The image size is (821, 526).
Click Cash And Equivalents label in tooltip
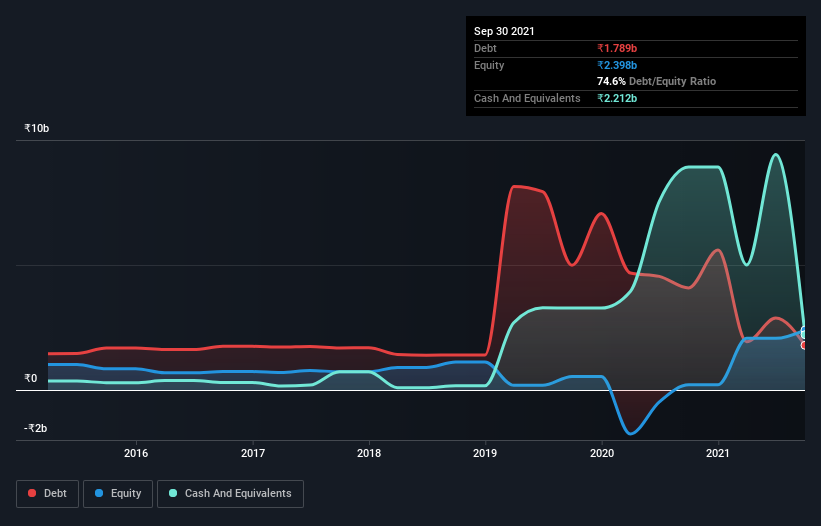[527, 98]
